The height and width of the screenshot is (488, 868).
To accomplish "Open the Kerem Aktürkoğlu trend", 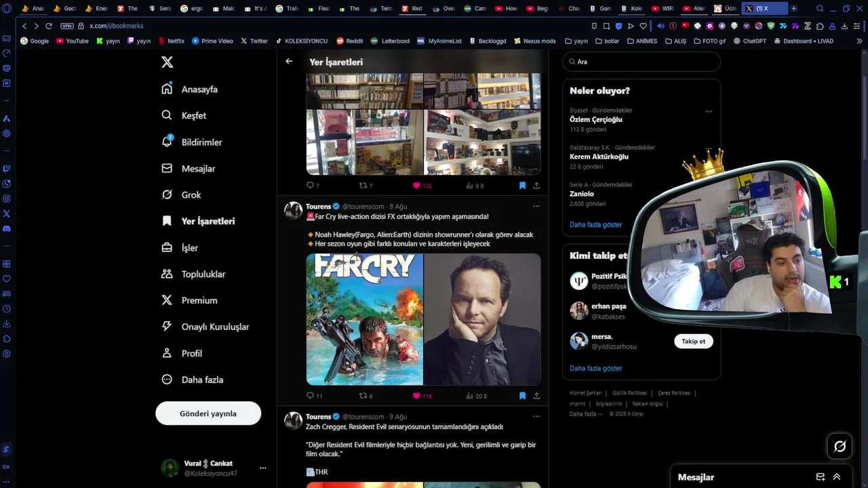I will 599,157.
